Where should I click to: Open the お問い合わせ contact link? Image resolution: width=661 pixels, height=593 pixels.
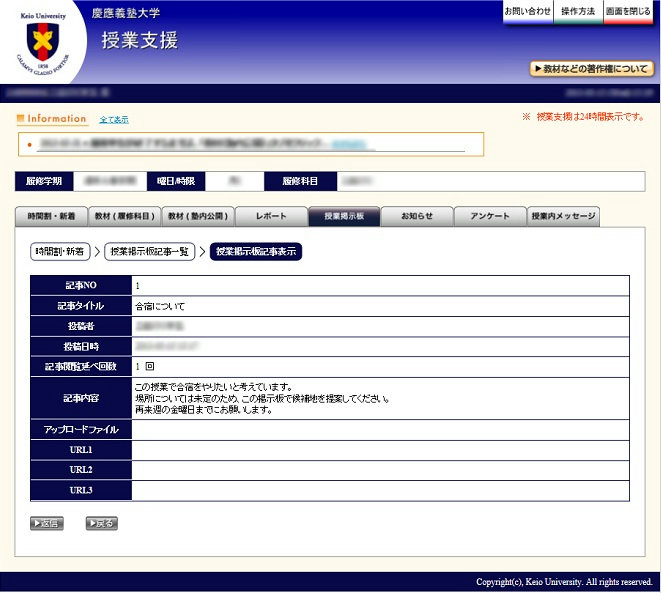click(x=527, y=12)
